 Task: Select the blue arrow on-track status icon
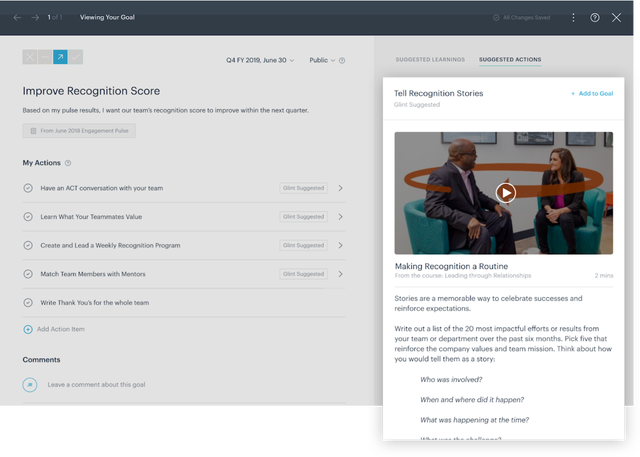tap(60, 57)
